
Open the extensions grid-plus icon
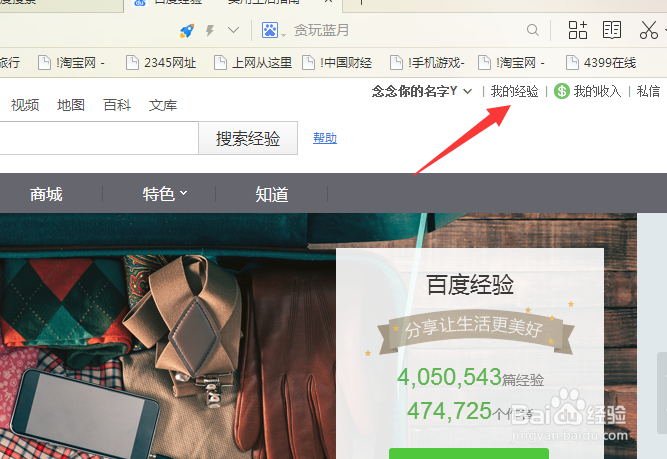click(578, 30)
